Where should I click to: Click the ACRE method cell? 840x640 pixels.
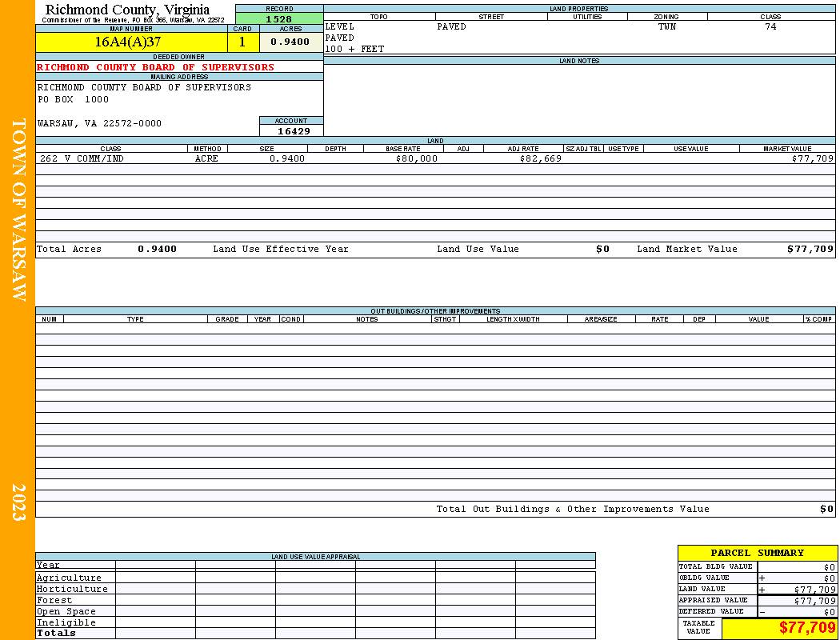206,158
